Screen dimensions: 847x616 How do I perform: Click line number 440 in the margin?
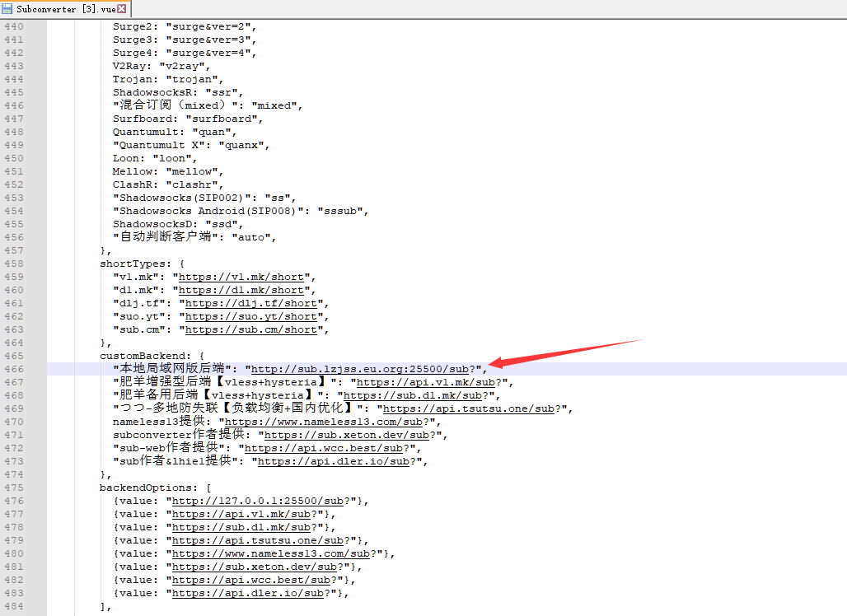(x=14, y=26)
